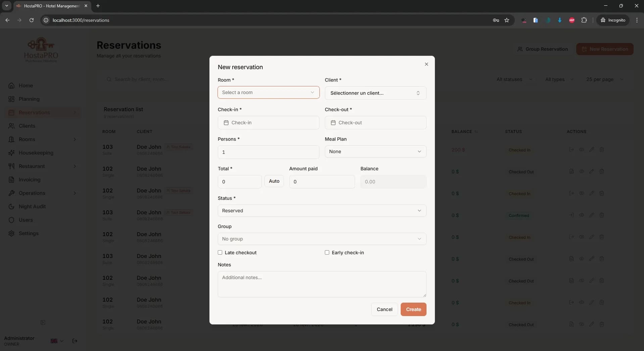Click the HostaPRO logo

(x=41, y=49)
